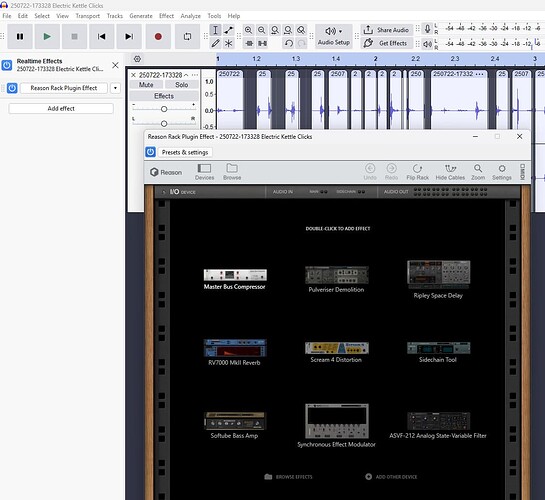Open the Reason Browse folder
The width and height of the screenshot is (545, 500).
(x=232, y=172)
